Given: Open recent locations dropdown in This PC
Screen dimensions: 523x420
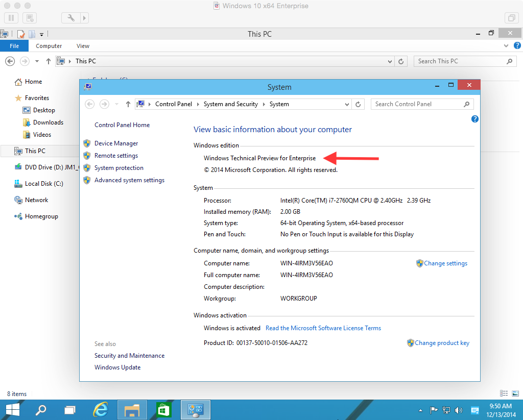Looking at the screenshot, I should coord(37,61).
